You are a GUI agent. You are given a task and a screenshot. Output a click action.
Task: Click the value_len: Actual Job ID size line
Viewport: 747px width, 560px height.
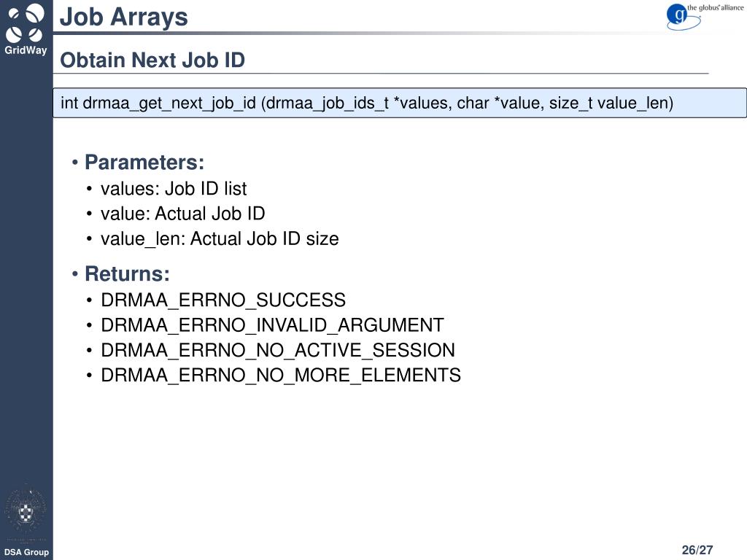(220, 239)
